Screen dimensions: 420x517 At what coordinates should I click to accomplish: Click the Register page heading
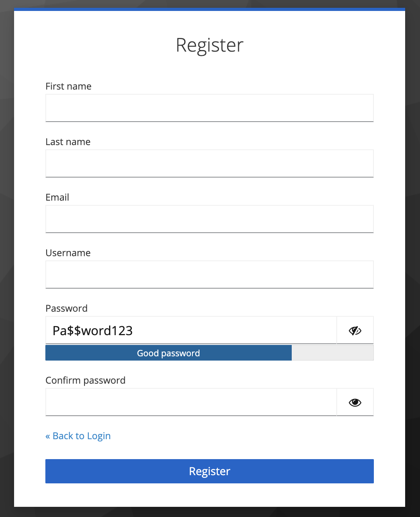click(x=210, y=45)
